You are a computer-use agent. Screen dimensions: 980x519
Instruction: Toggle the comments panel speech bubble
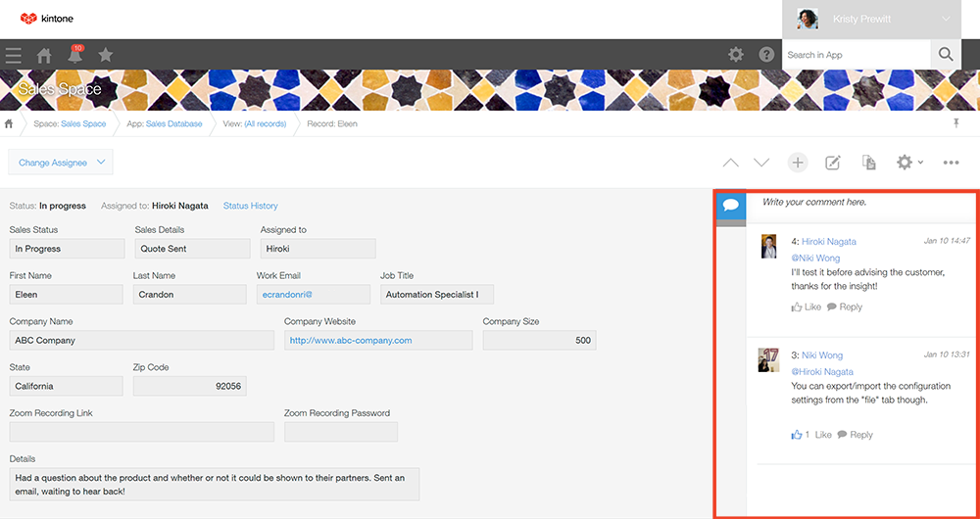[731, 206]
